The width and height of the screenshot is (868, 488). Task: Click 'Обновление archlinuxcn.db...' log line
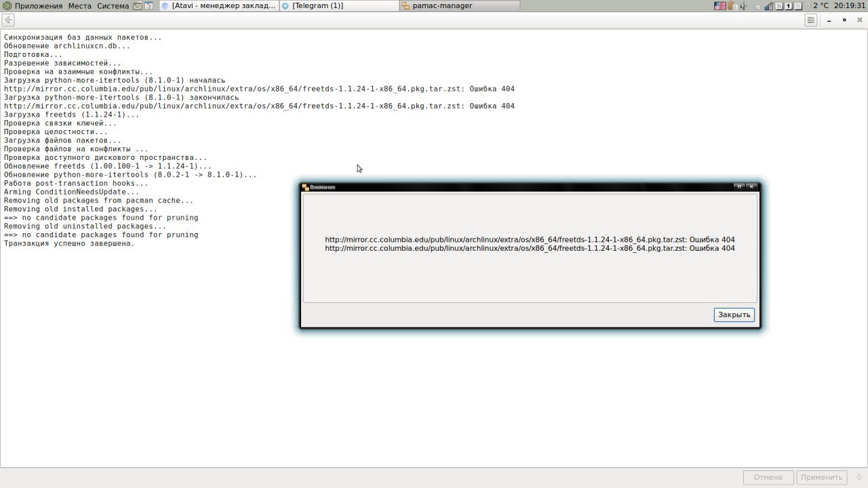[x=67, y=46]
